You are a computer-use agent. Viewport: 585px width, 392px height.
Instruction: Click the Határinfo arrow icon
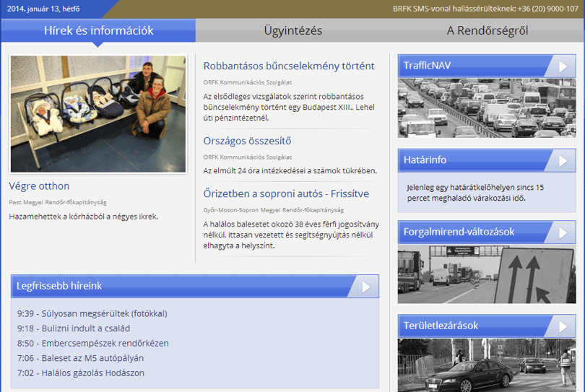click(x=563, y=161)
